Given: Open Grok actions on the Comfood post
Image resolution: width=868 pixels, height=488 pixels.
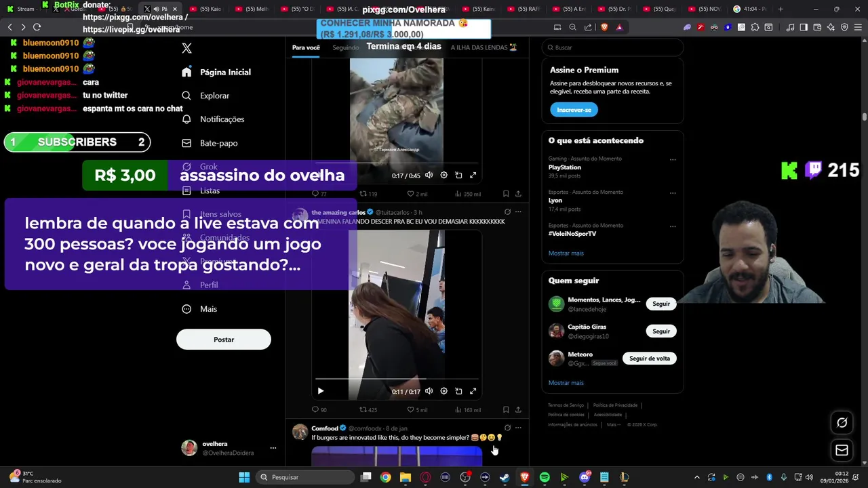Looking at the screenshot, I should (507, 428).
